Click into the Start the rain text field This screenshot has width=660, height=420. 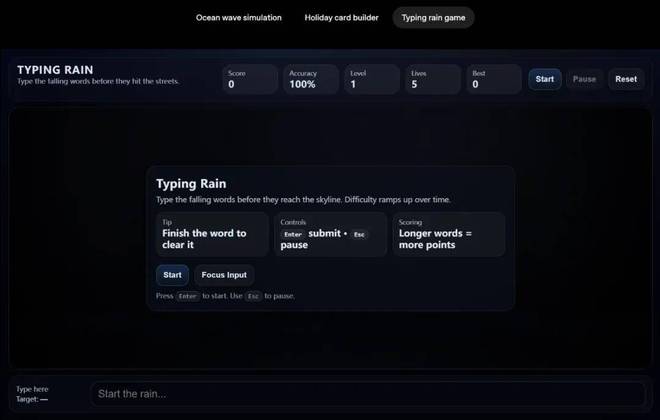pyautogui.click(x=367, y=394)
